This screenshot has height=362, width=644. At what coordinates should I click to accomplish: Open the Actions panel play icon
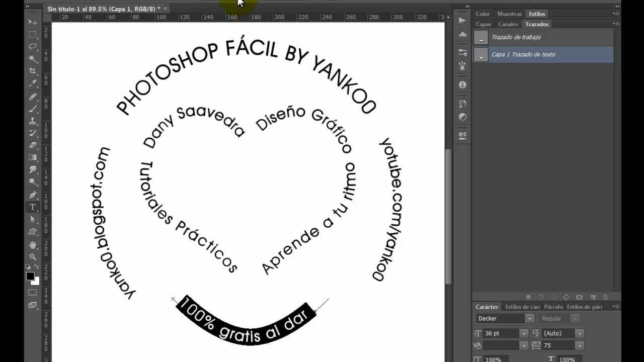click(462, 20)
